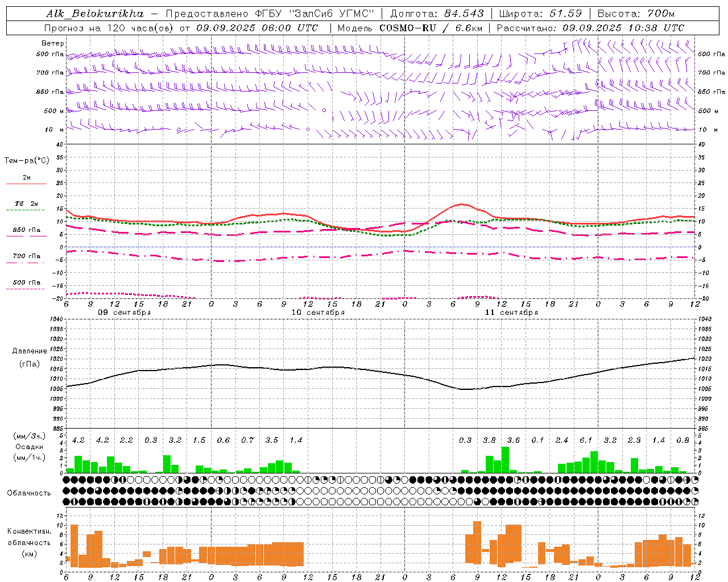Click the precipitation total 3.8

pos(489,440)
